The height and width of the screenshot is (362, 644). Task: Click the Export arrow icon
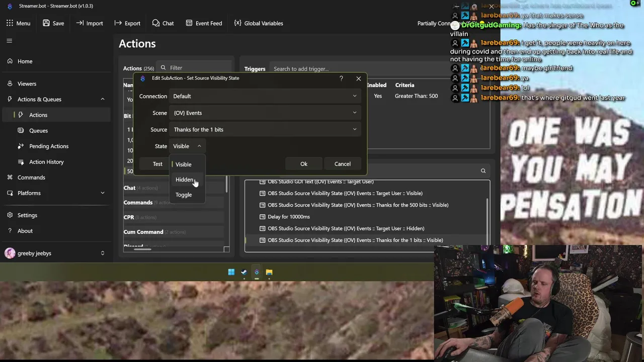coord(118,23)
